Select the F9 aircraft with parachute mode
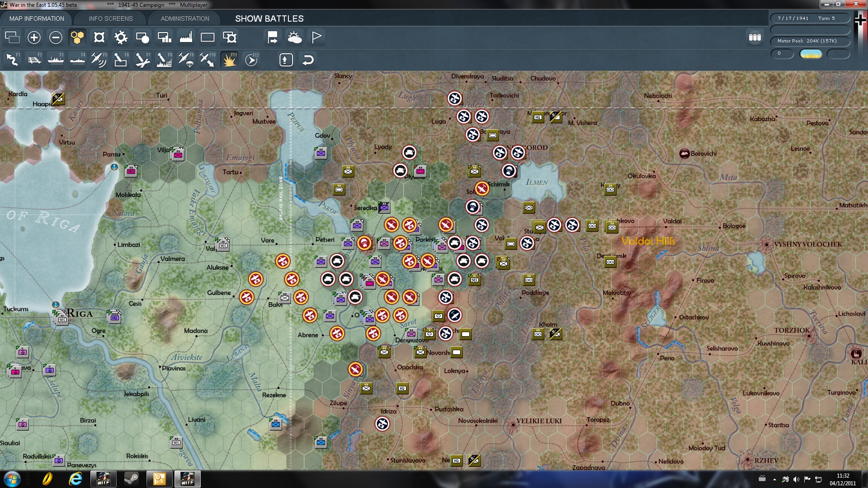 coord(186,60)
